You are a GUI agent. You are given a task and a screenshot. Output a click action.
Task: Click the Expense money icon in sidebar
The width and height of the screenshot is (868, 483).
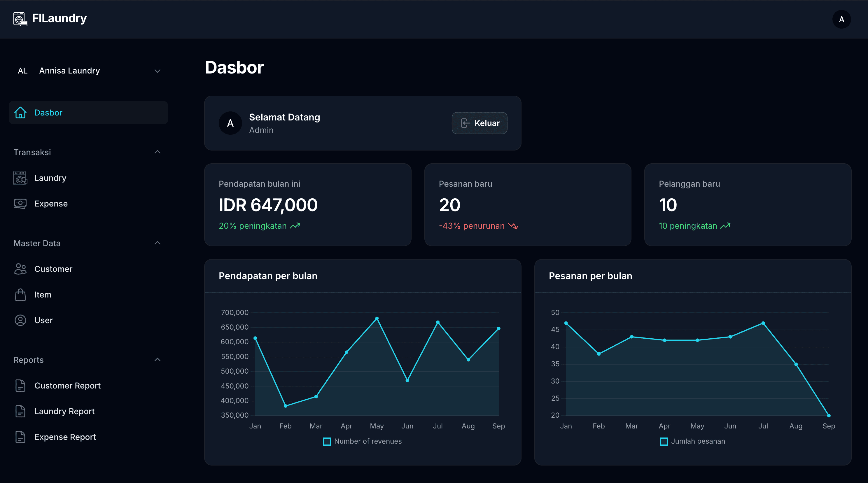20,204
